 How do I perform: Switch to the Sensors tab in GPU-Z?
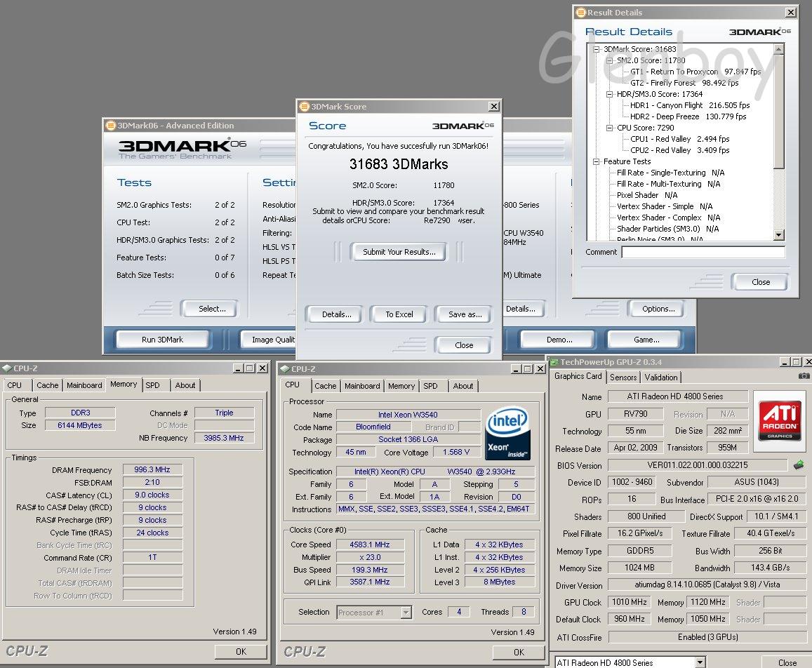click(x=623, y=377)
